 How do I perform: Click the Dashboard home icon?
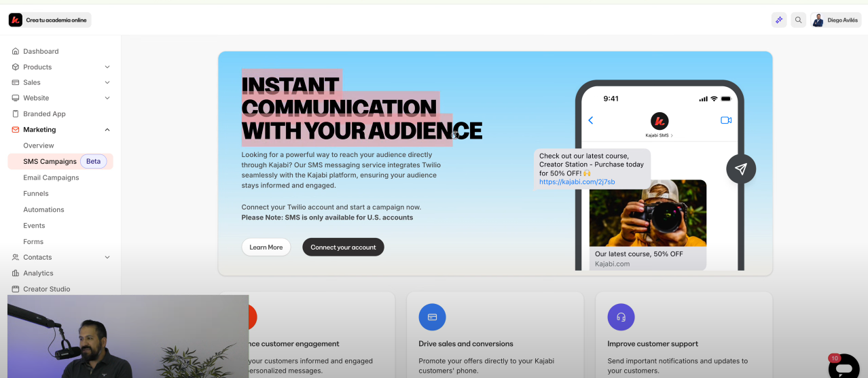[x=16, y=51]
